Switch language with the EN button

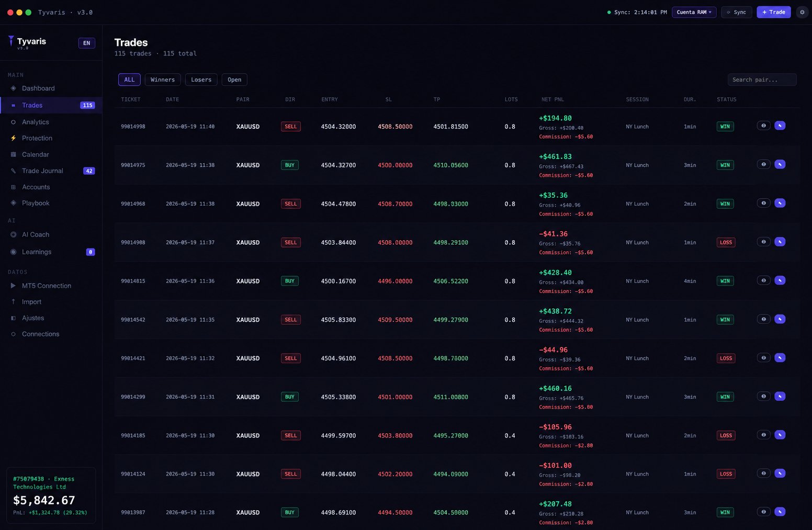click(87, 43)
